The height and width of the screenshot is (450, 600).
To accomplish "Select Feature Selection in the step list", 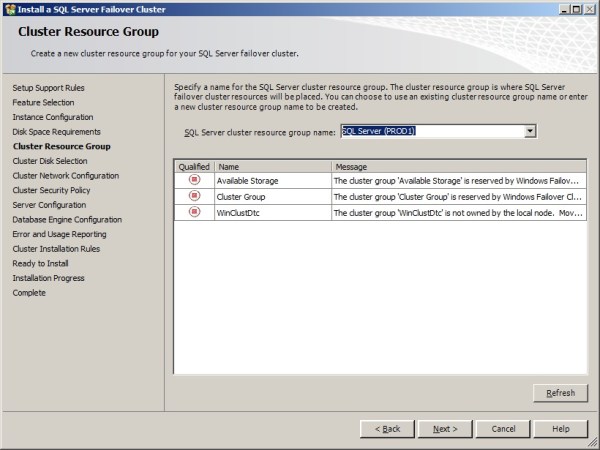I will pyautogui.click(x=43, y=102).
